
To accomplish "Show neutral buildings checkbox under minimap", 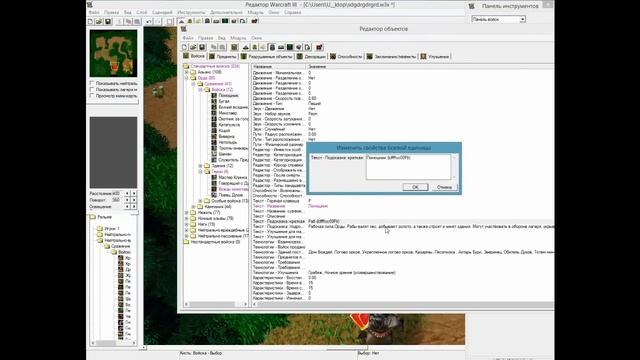I will point(92,83).
